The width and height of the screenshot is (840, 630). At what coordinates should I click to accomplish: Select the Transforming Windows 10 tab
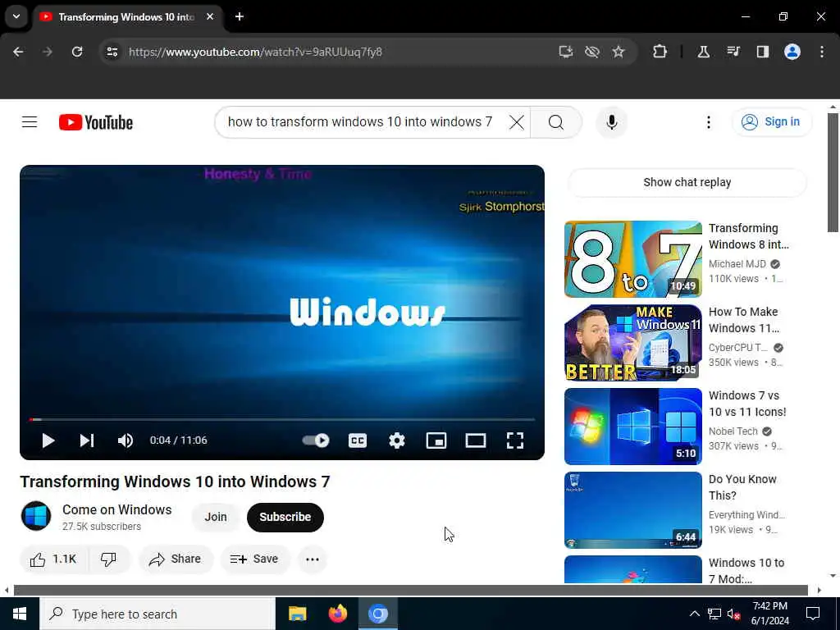126,17
